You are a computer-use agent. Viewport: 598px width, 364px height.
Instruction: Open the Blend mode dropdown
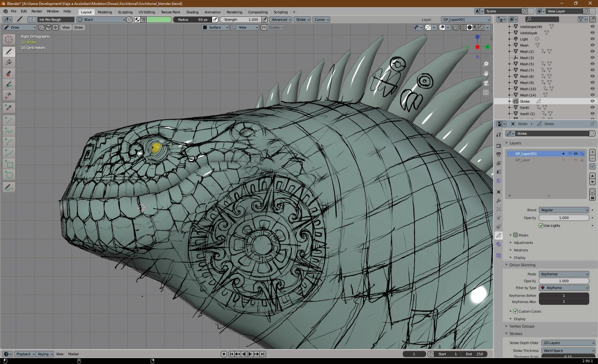(x=564, y=210)
